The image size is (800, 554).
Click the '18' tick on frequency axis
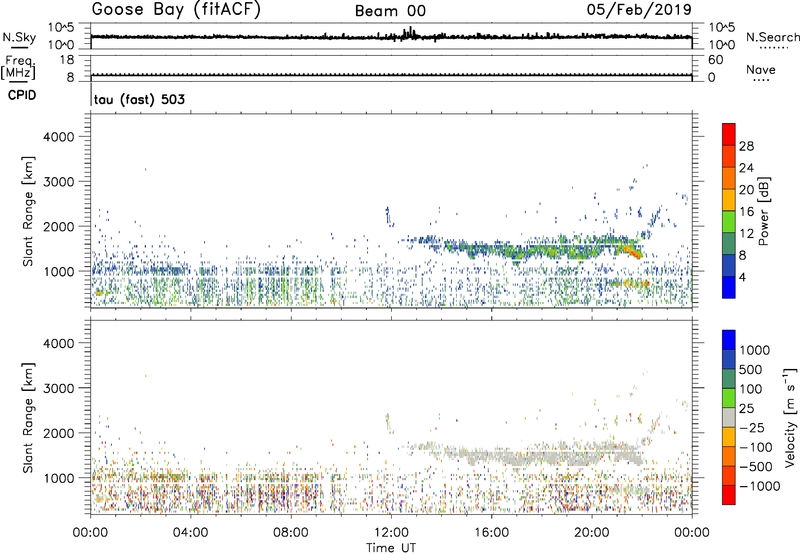pos(67,60)
